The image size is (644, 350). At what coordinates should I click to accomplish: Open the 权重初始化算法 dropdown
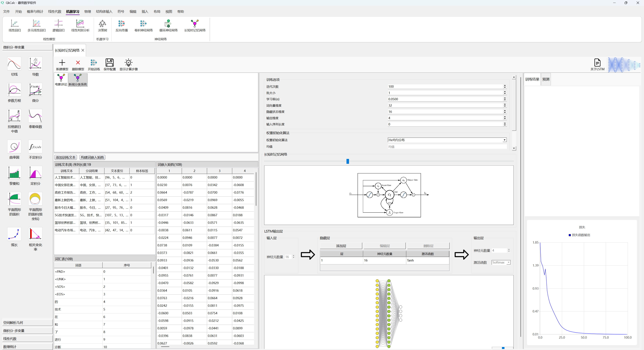tap(447, 140)
